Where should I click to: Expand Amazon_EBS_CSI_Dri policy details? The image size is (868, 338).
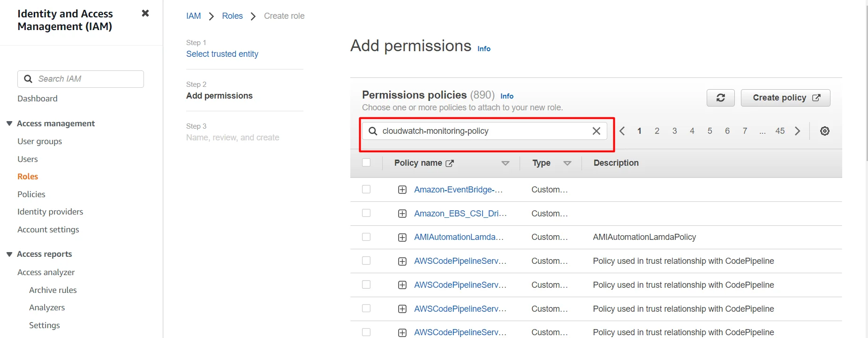click(402, 214)
